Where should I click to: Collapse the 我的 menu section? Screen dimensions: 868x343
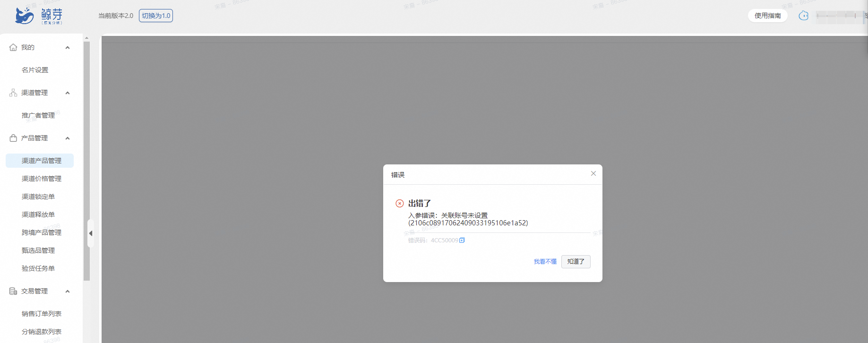68,47
